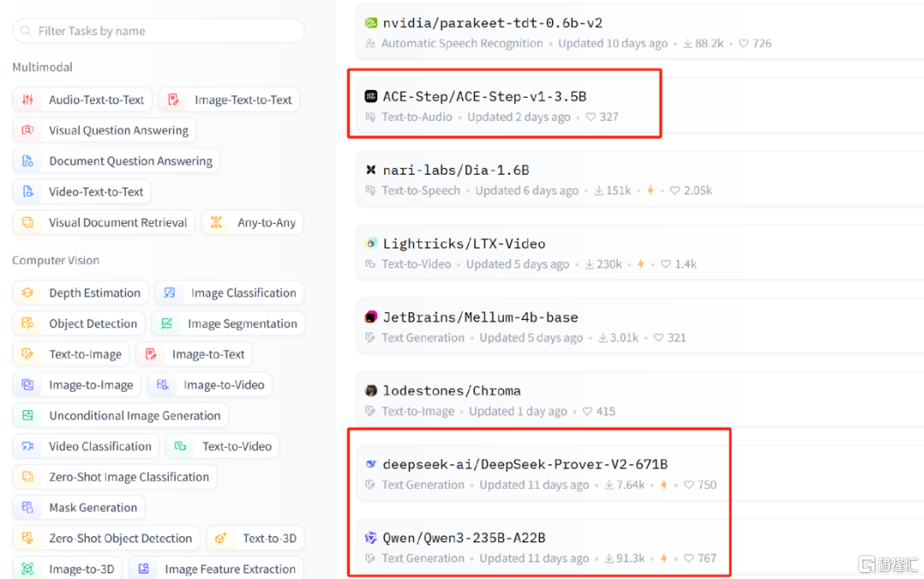The image size is (924, 579).
Task: Click the Image-Text-to-Text task icon
Action: point(173,100)
